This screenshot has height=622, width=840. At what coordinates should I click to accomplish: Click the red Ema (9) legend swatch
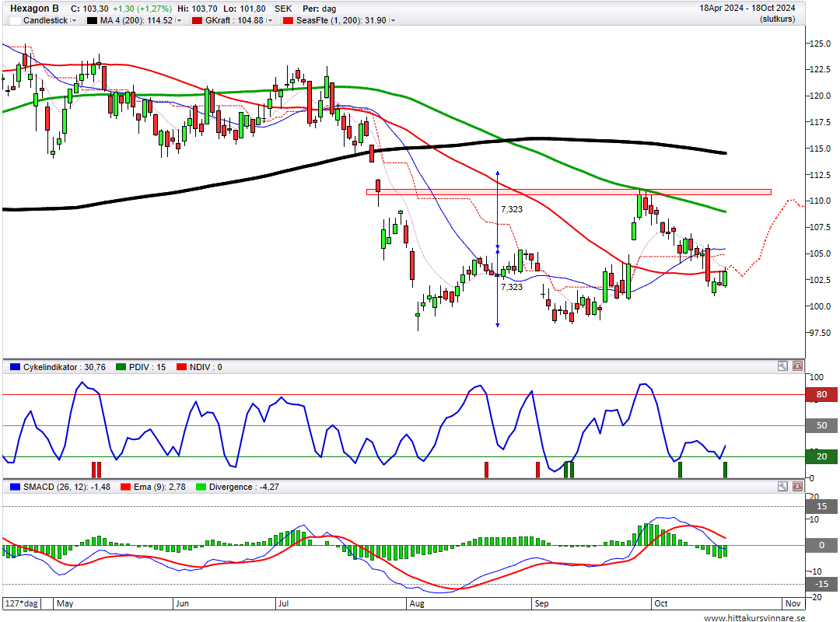[126, 487]
